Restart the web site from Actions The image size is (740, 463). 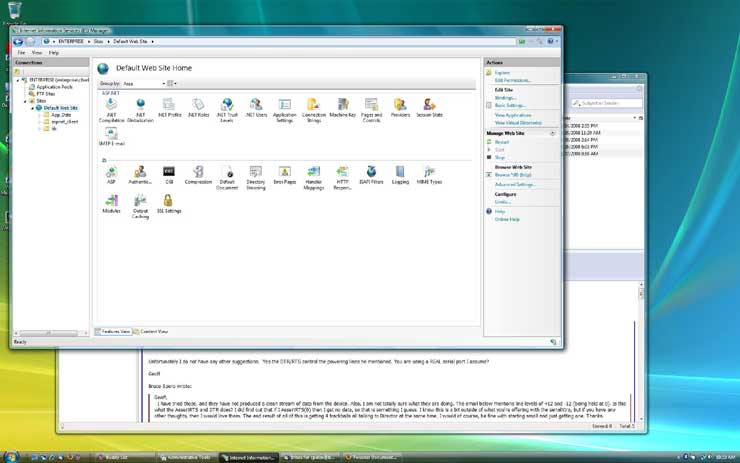coord(501,142)
